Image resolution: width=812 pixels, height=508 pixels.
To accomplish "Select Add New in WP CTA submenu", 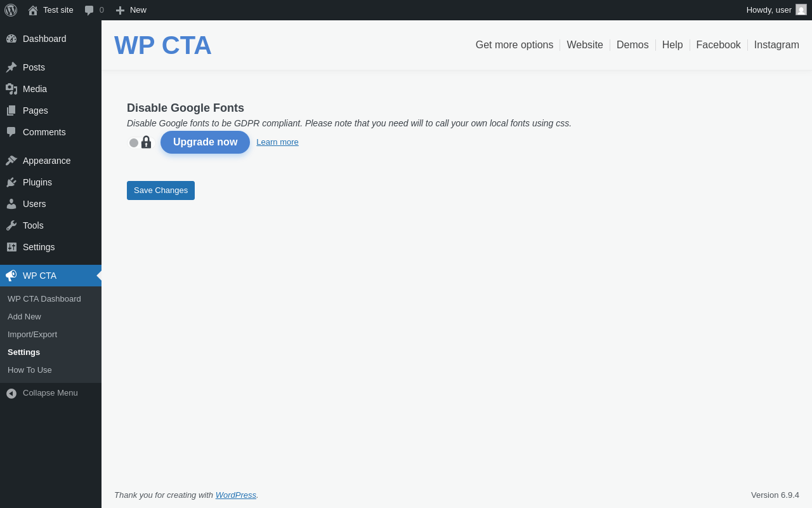I will coord(24,317).
